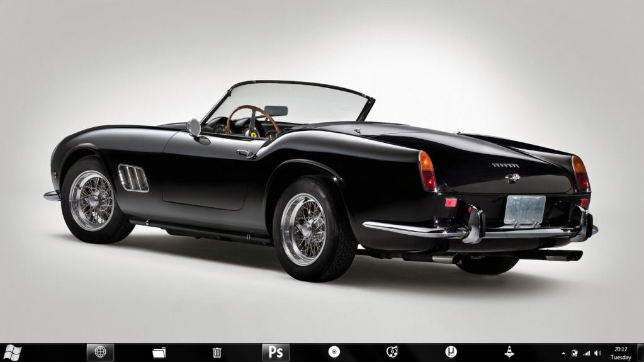The height and width of the screenshot is (362, 644).
Task: Open the disc media player icon
Action: (334, 352)
